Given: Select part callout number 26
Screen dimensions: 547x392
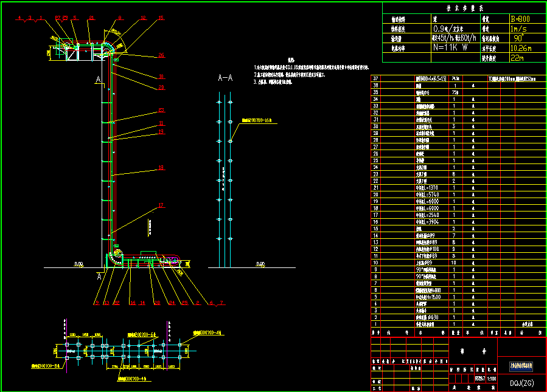Looking at the screenshot, I should tap(161, 55).
